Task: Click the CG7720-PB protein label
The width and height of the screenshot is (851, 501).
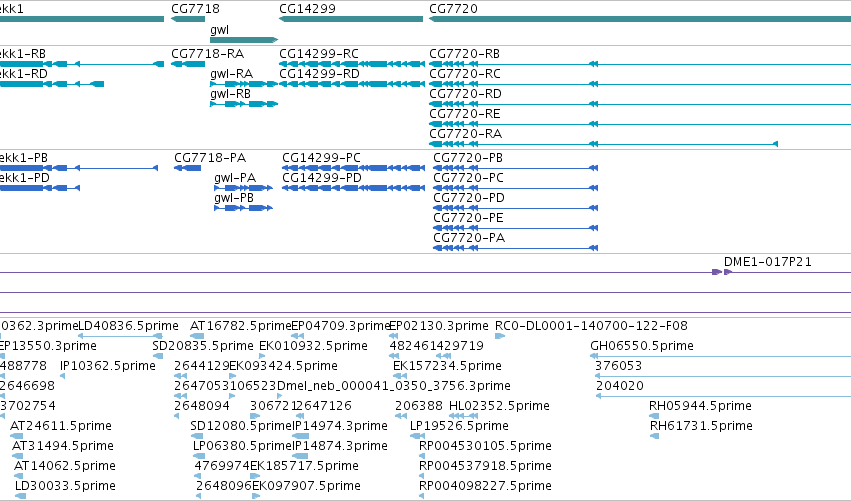Action: (468, 158)
